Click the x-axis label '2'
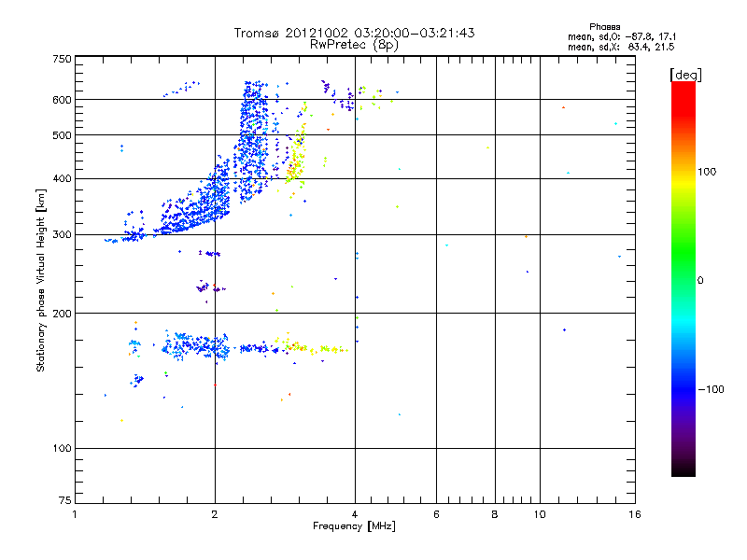 click(x=215, y=514)
